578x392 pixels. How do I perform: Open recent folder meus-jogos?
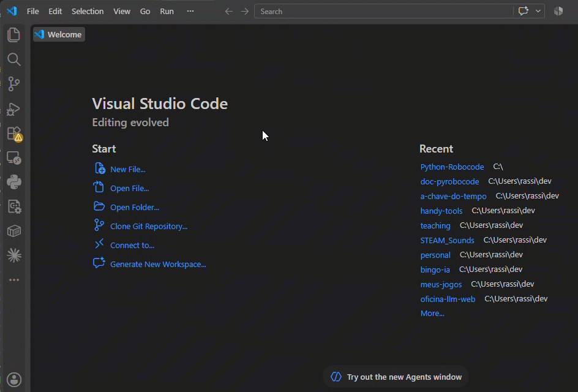click(441, 284)
